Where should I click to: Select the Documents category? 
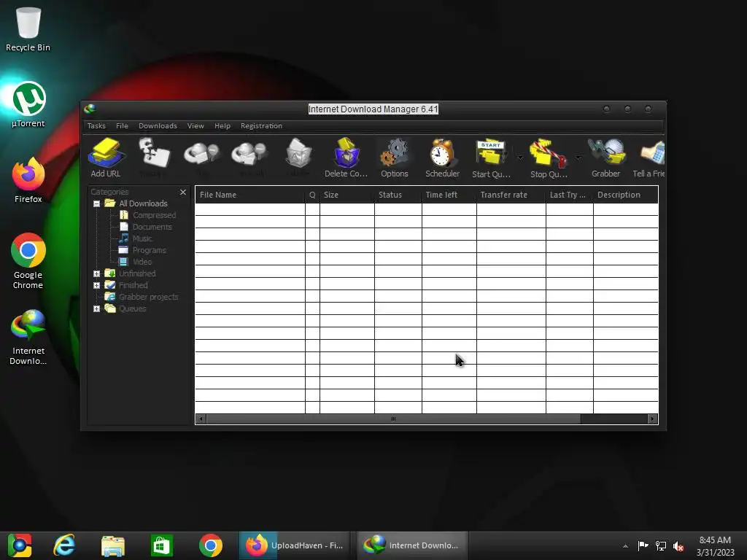152,227
